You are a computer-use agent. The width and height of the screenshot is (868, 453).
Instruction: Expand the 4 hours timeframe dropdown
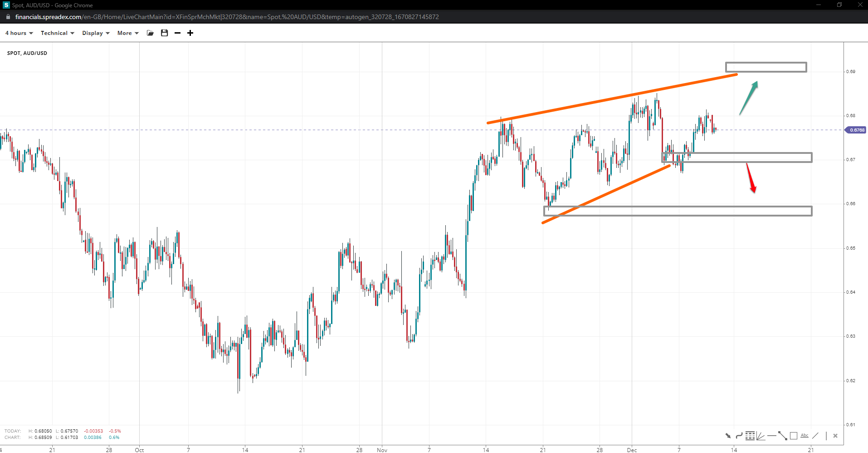(19, 33)
